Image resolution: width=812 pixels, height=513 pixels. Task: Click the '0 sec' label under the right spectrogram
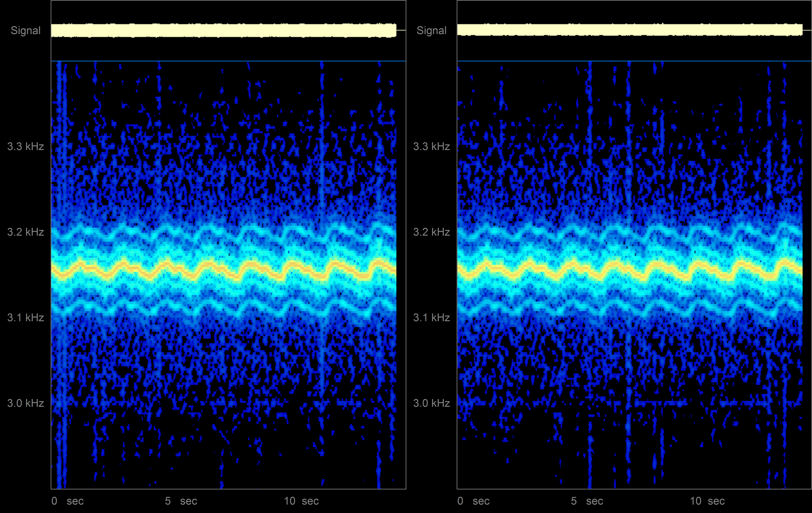[473, 501]
